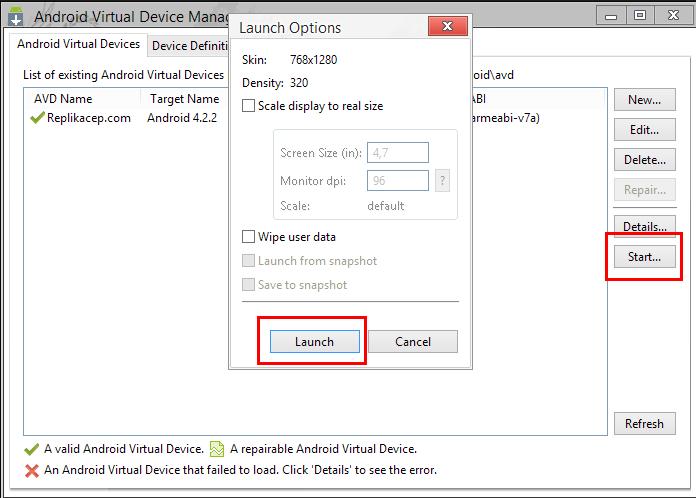Toggle the Save to snapshot checkbox

[x=249, y=285]
